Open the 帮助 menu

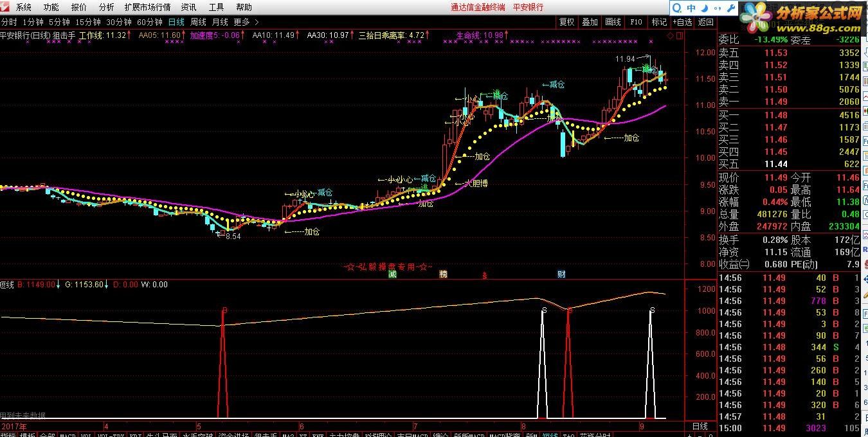pos(244,7)
